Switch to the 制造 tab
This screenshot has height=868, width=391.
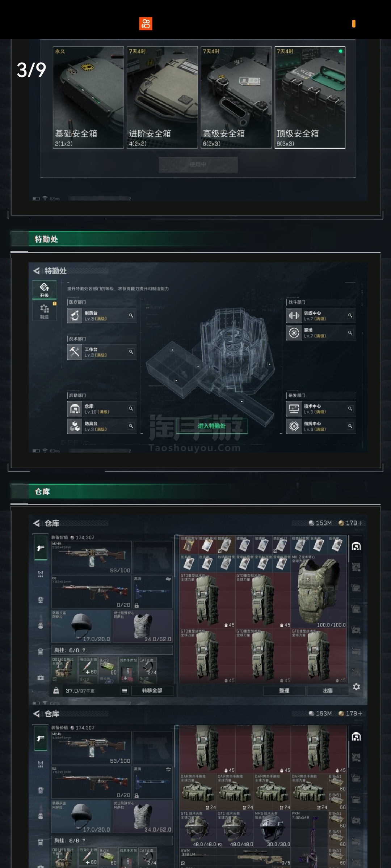(44, 311)
